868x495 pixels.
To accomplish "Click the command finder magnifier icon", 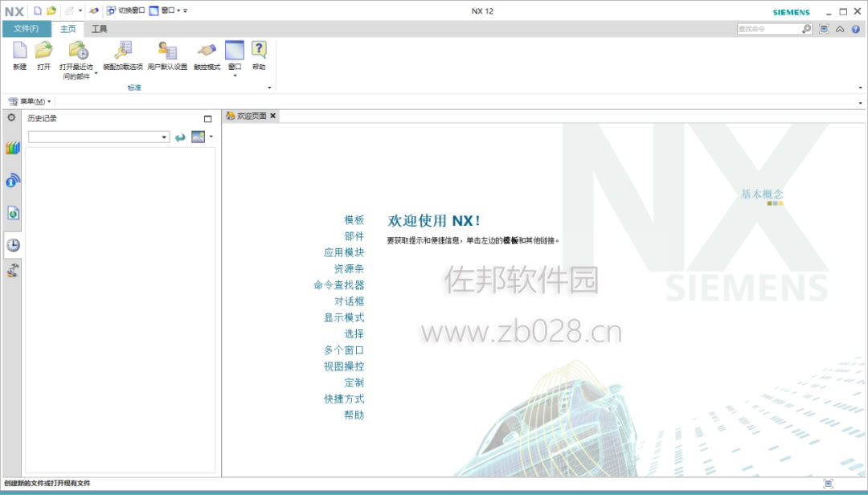I will click(x=807, y=29).
